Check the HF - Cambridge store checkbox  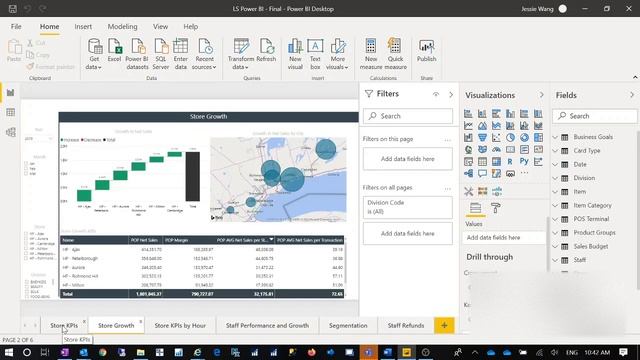(26, 244)
